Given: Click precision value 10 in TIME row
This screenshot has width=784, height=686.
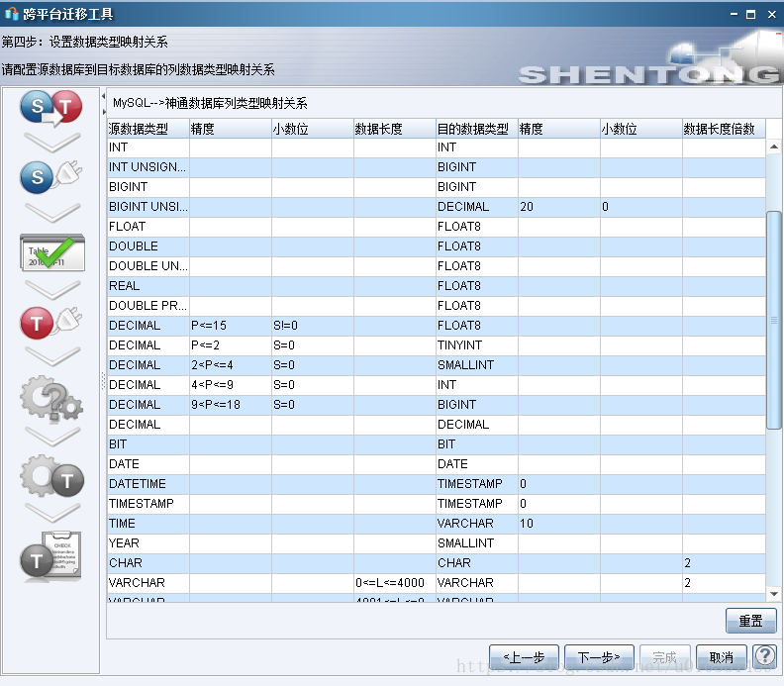Looking at the screenshot, I should pyautogui.click(x=559, y=524).
